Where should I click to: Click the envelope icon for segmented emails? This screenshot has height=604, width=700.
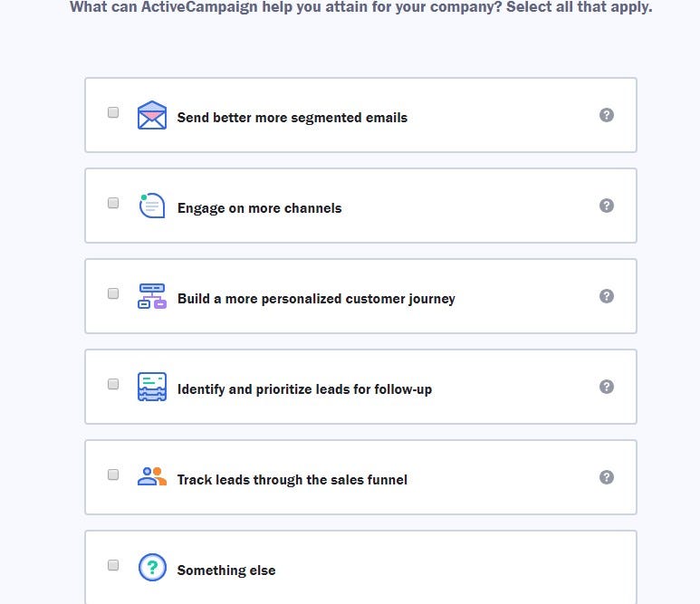click(152, 115)
